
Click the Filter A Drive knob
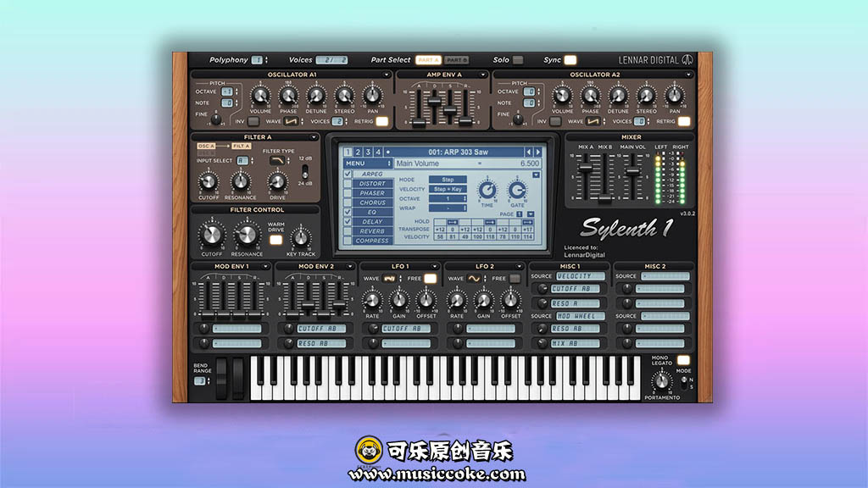tap(277, 181)
